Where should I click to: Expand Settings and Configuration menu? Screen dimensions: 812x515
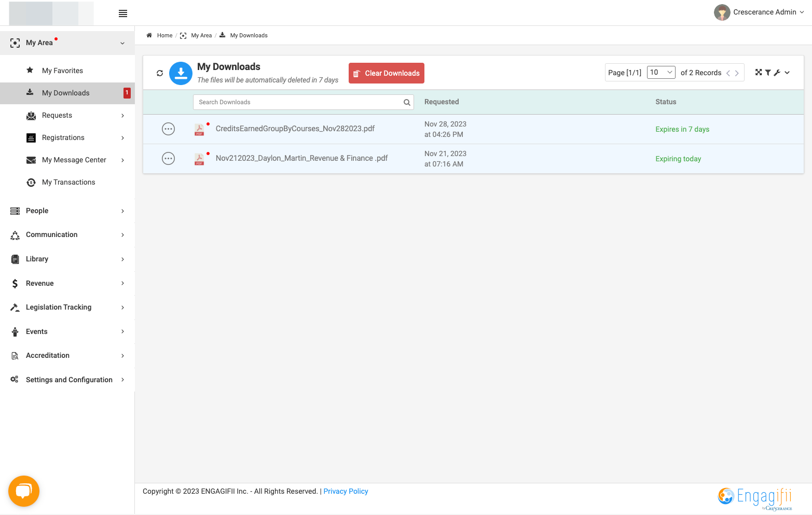67,380
